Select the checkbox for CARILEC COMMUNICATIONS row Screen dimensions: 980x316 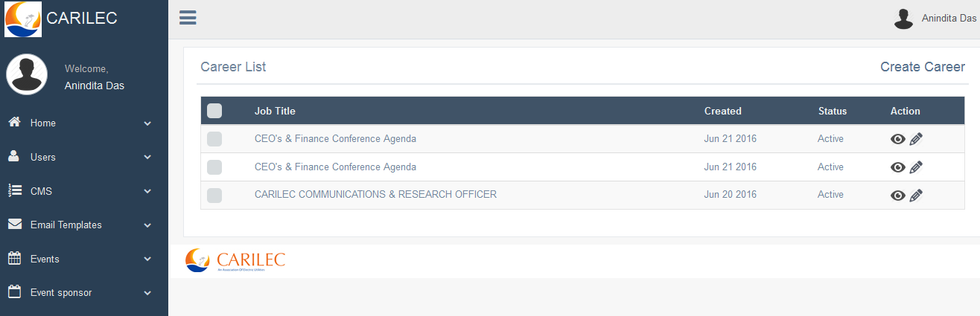click(x=214, y=196)
